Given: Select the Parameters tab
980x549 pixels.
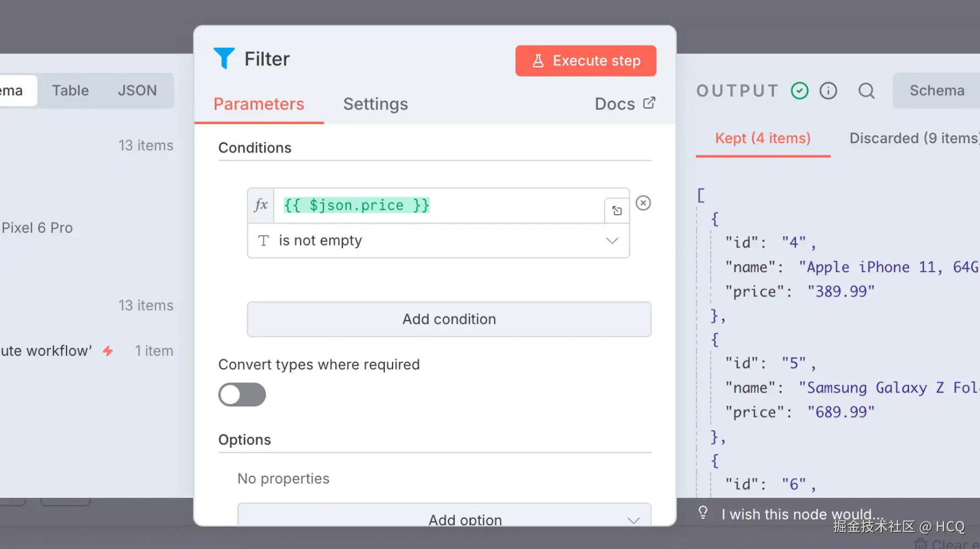Looking at the screenshot, I should [x=259, y=104].
